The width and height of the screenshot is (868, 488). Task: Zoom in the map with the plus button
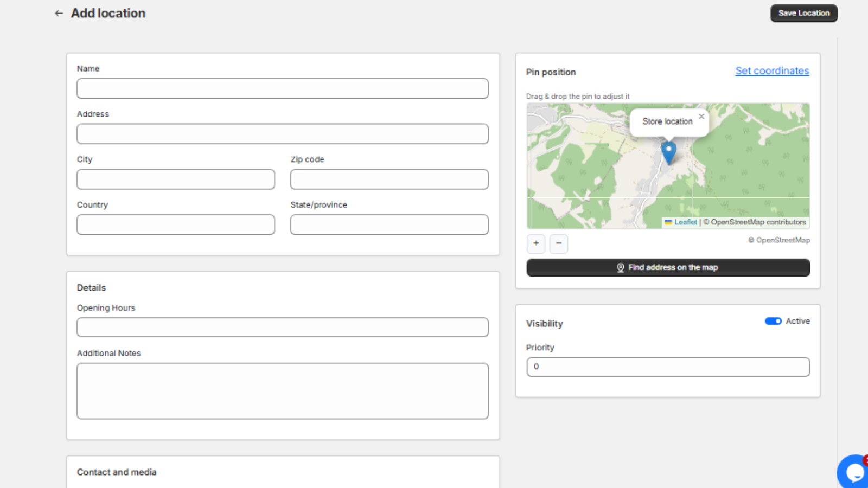pos(536,243)
